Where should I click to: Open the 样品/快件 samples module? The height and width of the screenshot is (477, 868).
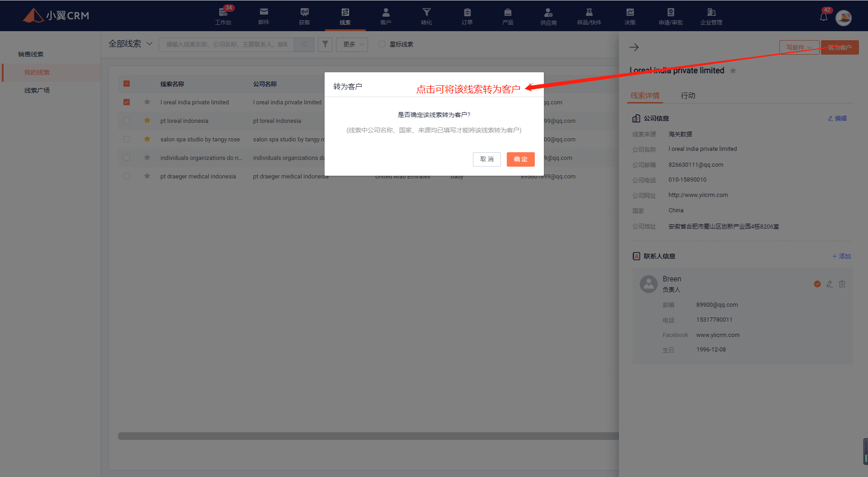point(589,16)
